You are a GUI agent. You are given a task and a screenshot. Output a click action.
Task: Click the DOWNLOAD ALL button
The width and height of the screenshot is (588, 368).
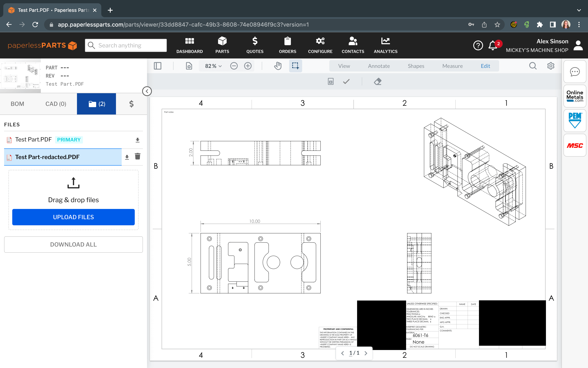[73, 244]
